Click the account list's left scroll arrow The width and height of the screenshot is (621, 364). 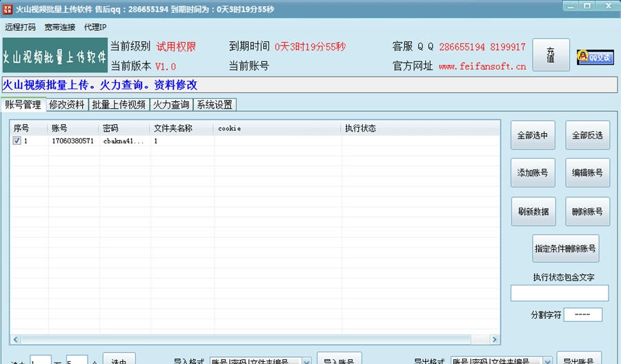click(x=15, y=339)
